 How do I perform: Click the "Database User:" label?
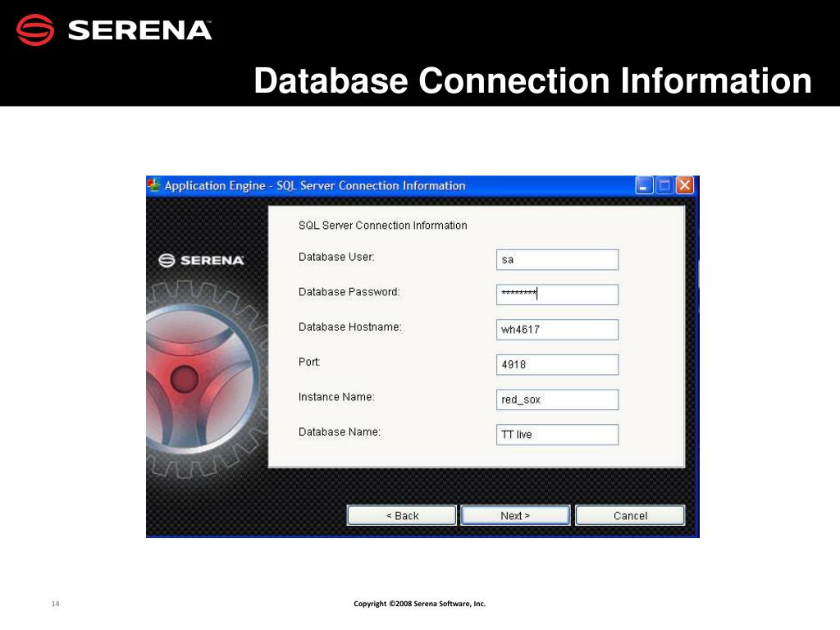coord(336,257)
